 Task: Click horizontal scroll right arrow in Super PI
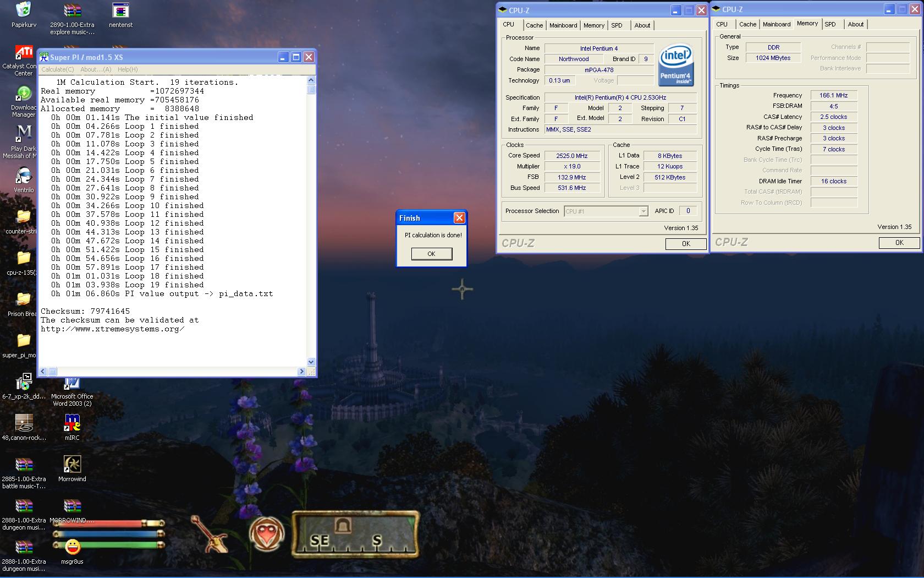(x=301, y=372)
